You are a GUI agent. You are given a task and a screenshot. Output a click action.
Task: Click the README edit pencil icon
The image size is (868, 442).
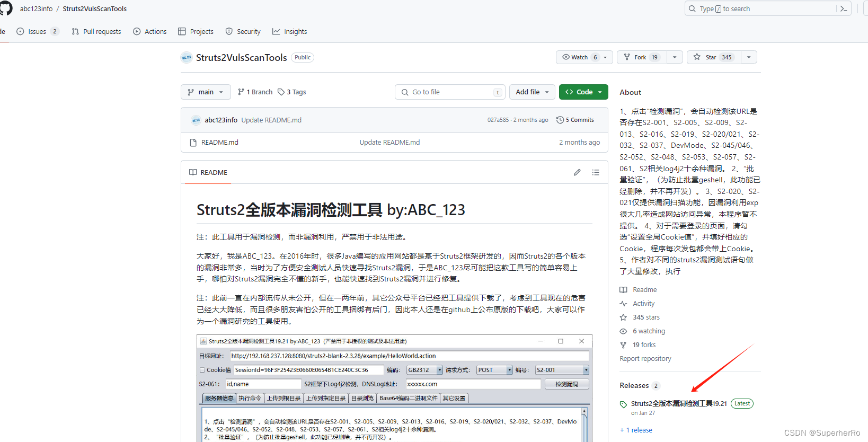tap(577, 172)
